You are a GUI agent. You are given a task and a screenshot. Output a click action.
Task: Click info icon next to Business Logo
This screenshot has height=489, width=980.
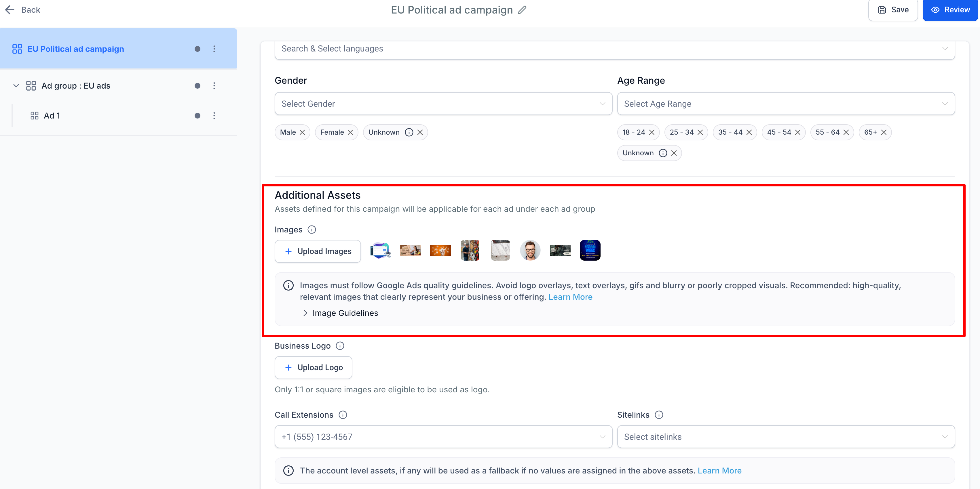point(340,346)
